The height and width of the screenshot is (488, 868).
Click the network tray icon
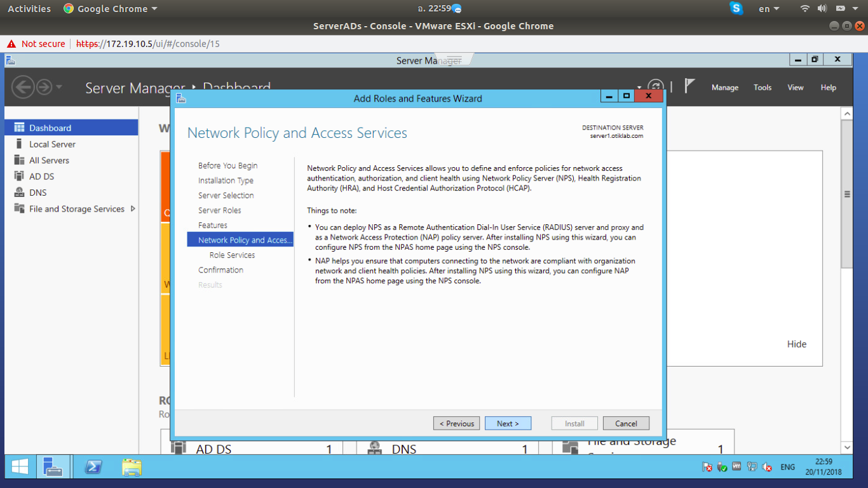coord(752,467)
